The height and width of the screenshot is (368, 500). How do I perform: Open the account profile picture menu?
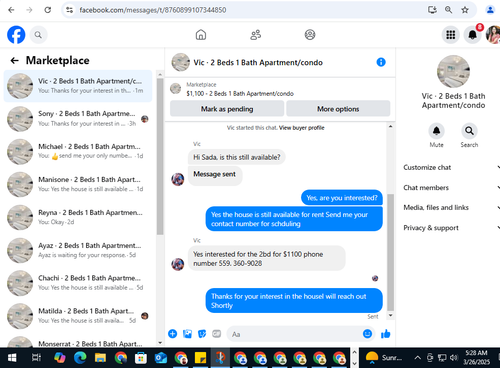coord(493,35)
